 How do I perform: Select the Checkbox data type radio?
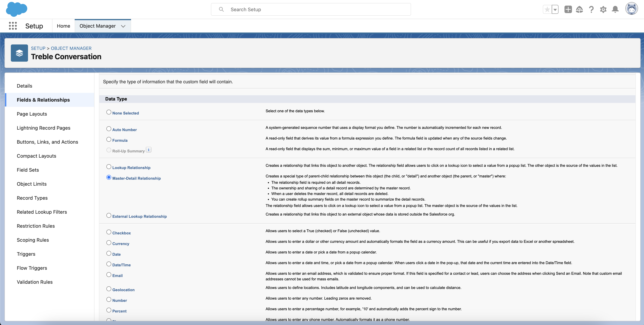(x=109, y=232)
